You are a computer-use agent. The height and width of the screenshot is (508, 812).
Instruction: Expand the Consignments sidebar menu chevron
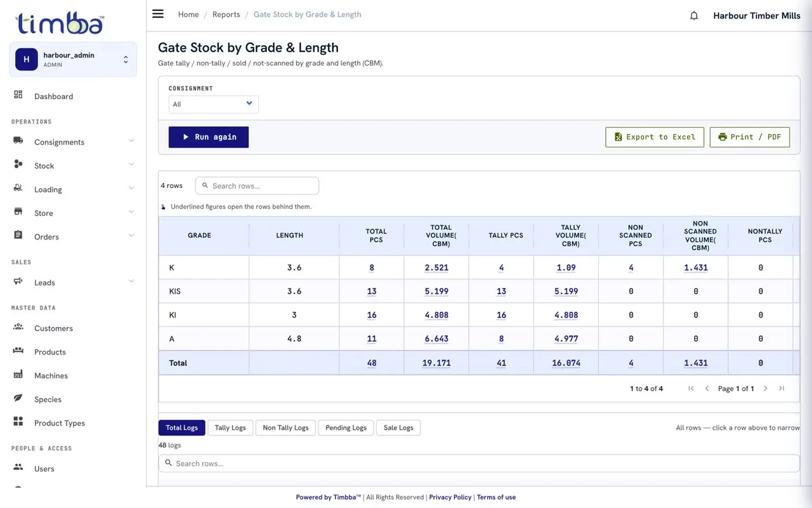tap(131, 141)
